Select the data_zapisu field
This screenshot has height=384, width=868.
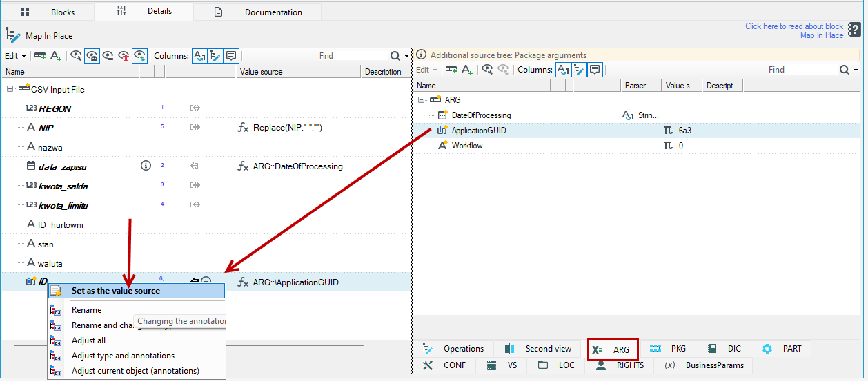(61, 166)
